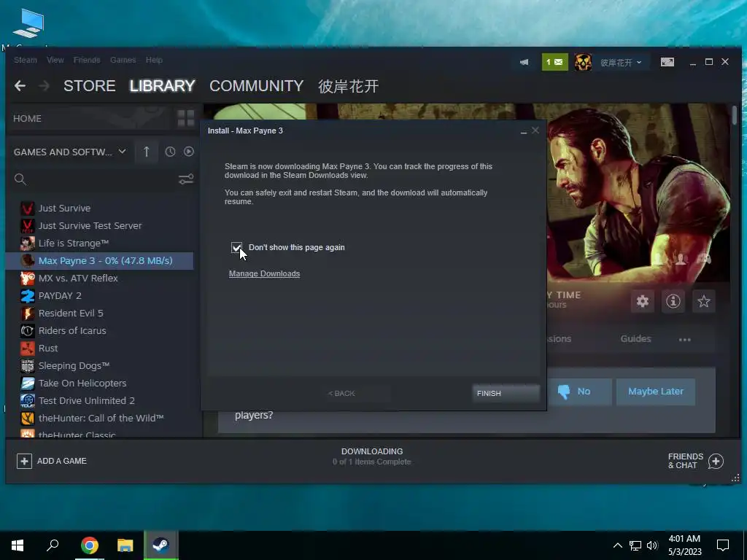The image size is (747, 560).
Task: Open Max Payne 3 settings gear
Action: (x=642, y=301)
